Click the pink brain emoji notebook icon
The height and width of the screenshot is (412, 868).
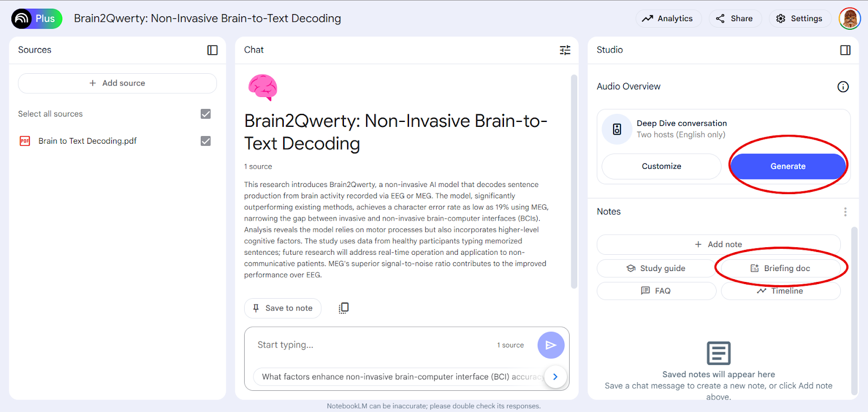click(x=263, y=87)
